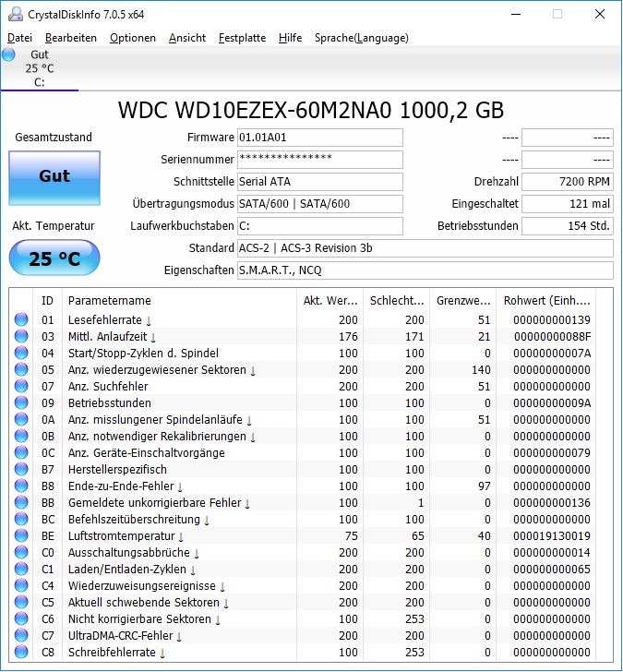The height and width of the screenshot is (672, 623).
Task: Click status orb of Luftstromtemperatur row
Action: [x=21, y=535]
